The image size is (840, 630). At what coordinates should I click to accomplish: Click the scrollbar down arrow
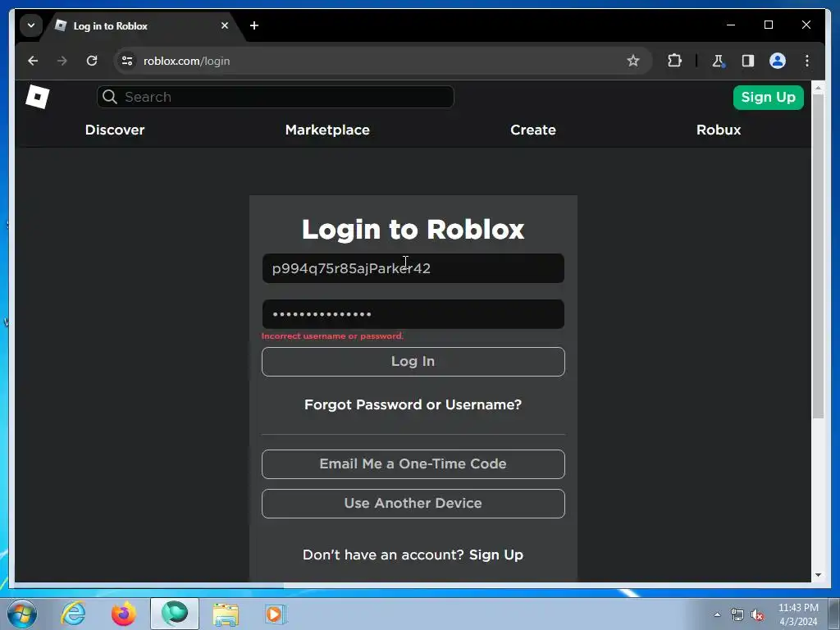click(818, 575)
